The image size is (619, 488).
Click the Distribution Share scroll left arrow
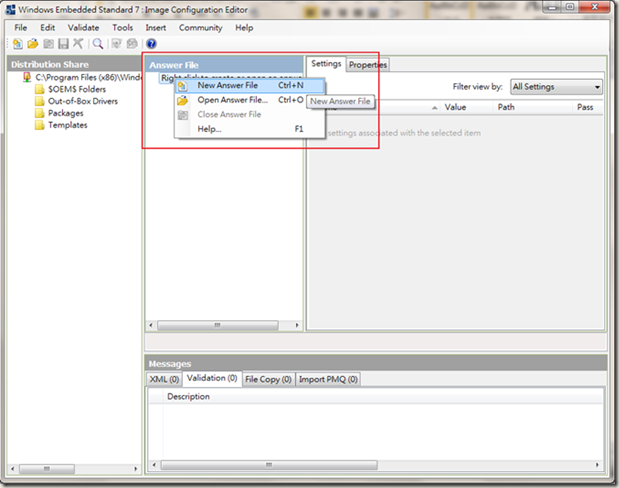[13, 469]
